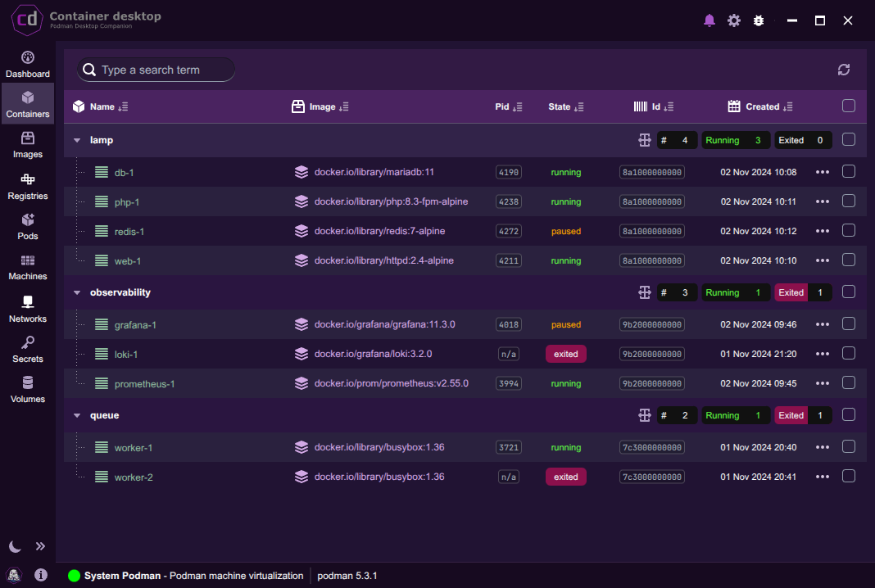Click the mariadb image layers icon
This screenshot has width=875, height=588.
coord(301,172)
